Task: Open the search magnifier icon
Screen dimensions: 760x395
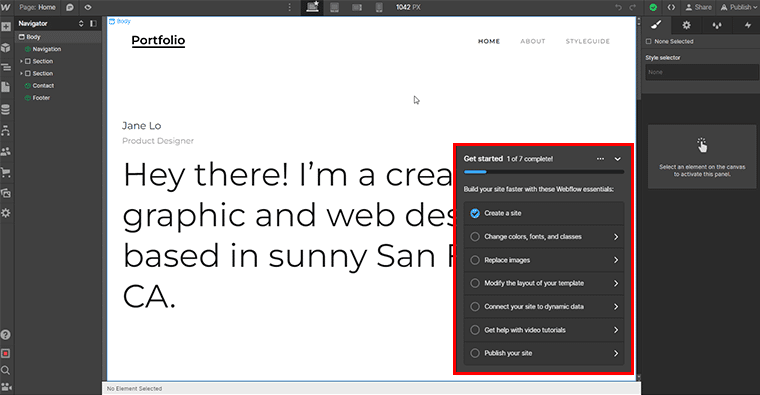Action: (6, 371)
